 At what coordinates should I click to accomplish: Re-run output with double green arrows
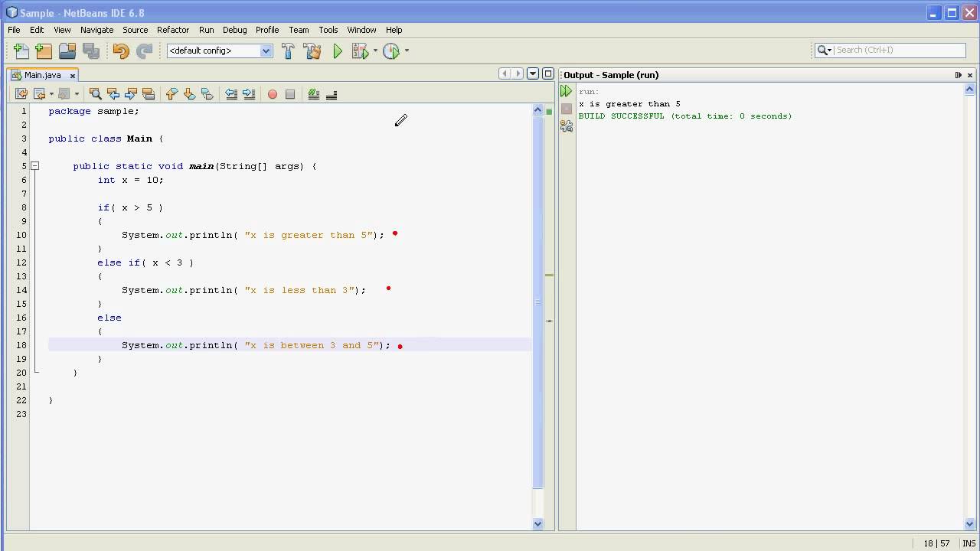click(567, 91)
